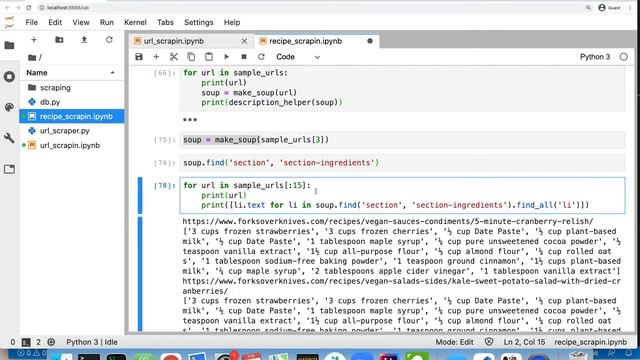This screenshot has height=360, width=640.
Task: Open the file browser sidebar panel
Action: point(9,45)
